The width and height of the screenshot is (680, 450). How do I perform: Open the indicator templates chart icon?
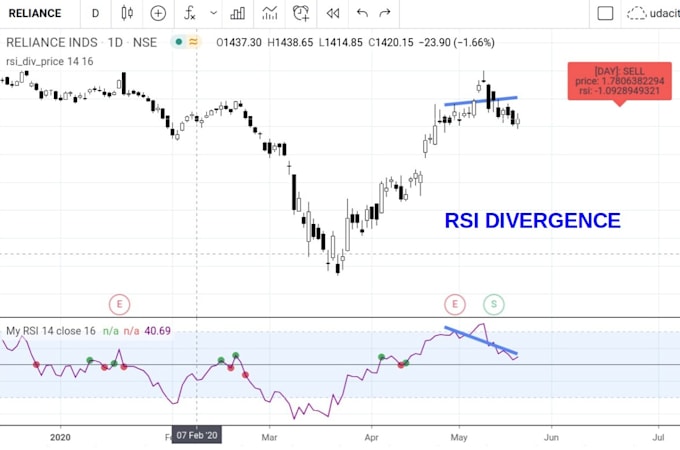tap(270, 13)
